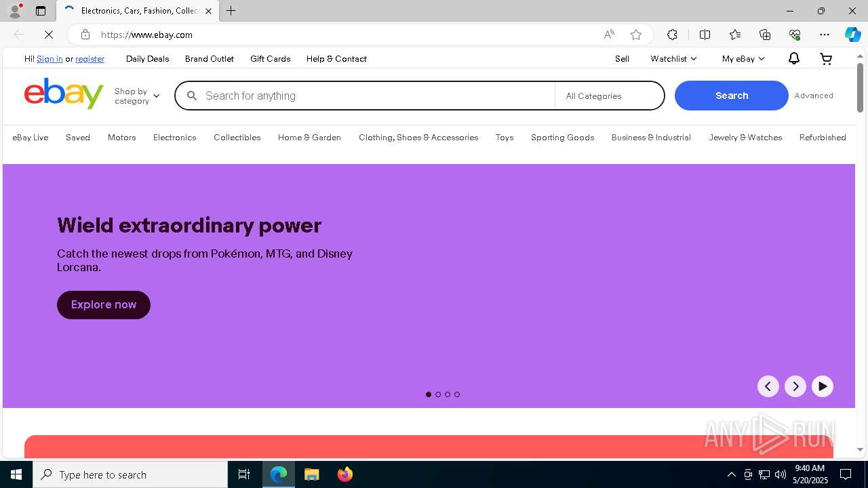Open Collections icon

(x=765, y=35)
